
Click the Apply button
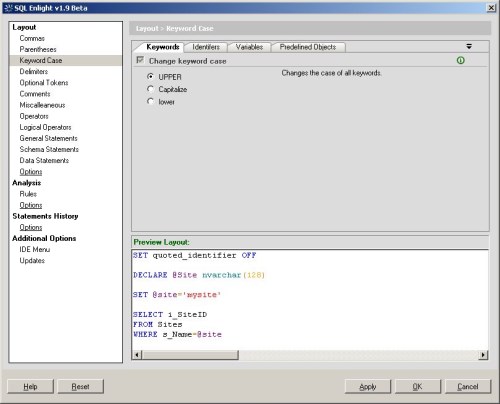[x=368, y=386]
